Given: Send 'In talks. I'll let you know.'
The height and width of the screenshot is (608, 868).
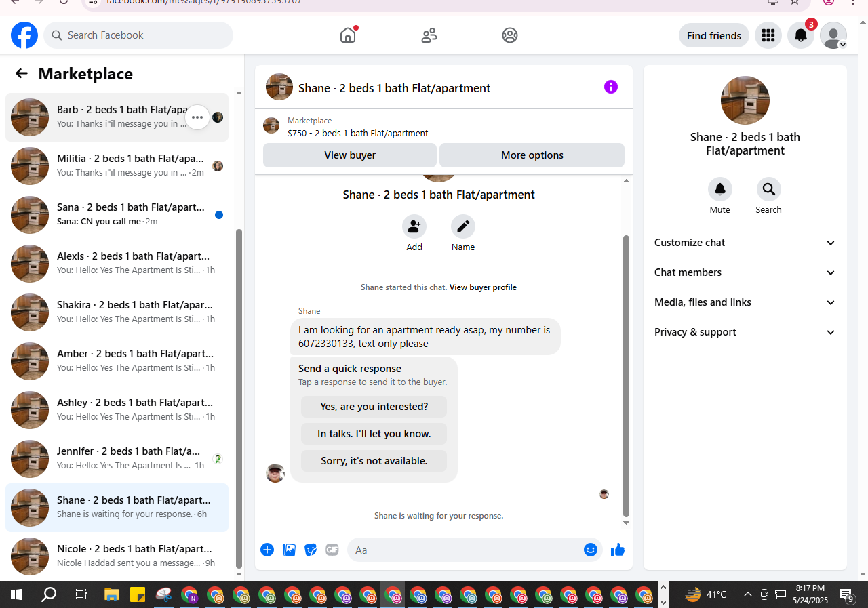Looking at the screenshot, I should [374, 434].
